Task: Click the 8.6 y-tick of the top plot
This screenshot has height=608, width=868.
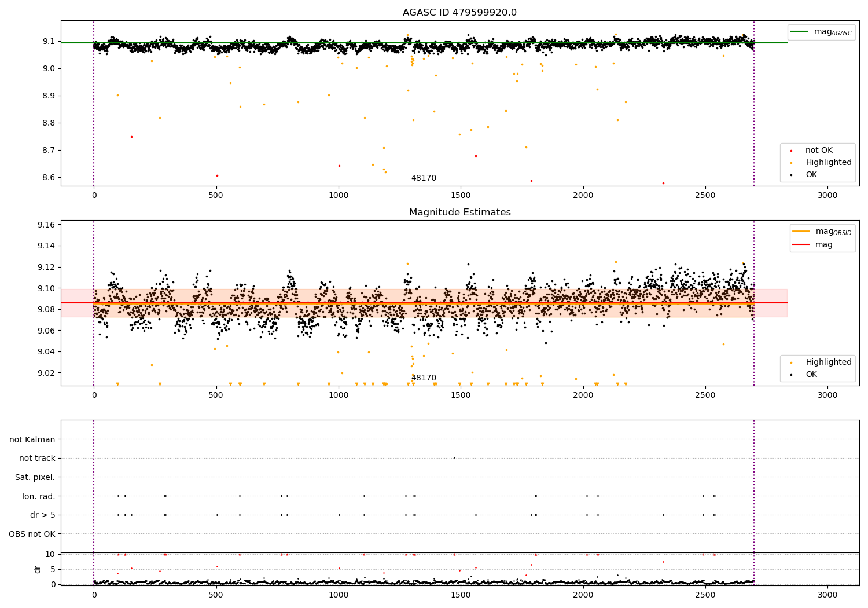Action: [49, 177]
